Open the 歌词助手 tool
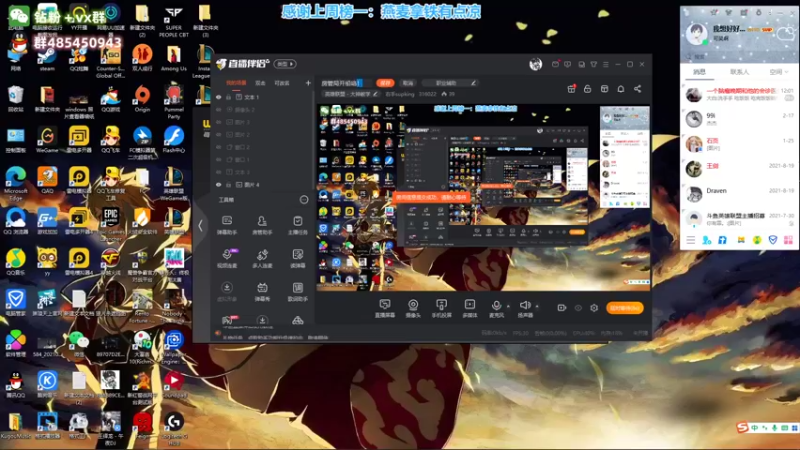The height and width of the screenshot is (450, 800). tap(297, 292)
